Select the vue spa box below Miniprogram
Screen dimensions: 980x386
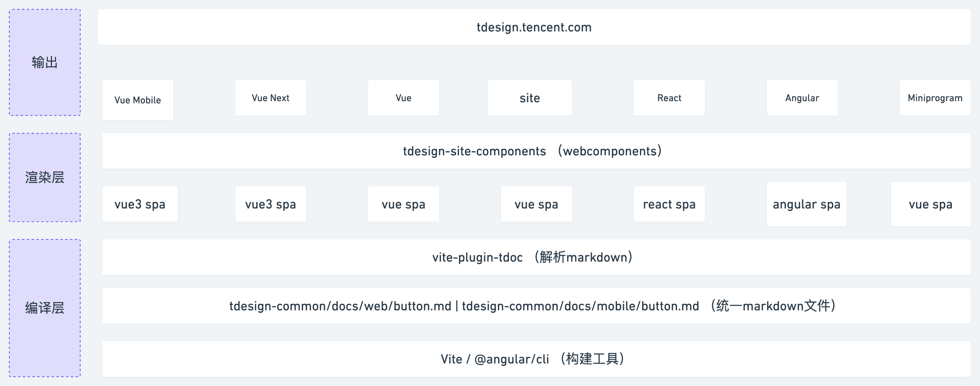click(930, 204)
